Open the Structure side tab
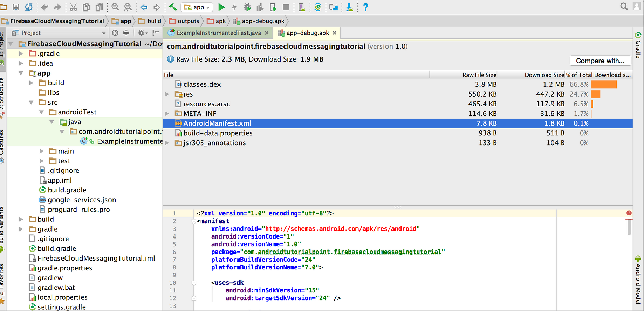The height and width of the screenshot is (311, 644). click(x=2, y=97)
